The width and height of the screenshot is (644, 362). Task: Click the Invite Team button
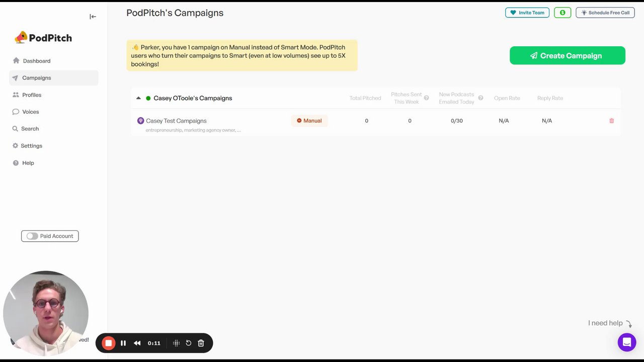point(527,13)
